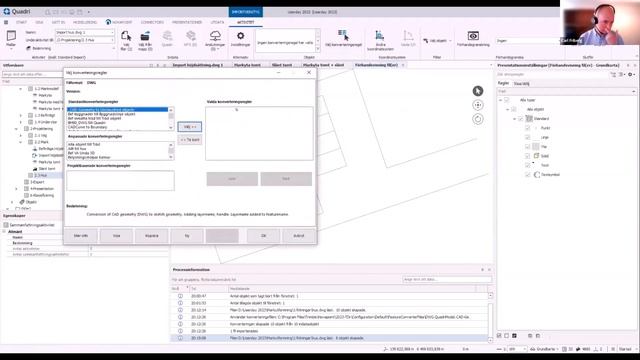
Task: Toggle the Alla objekt checkbox
Action: click(514, 109)
